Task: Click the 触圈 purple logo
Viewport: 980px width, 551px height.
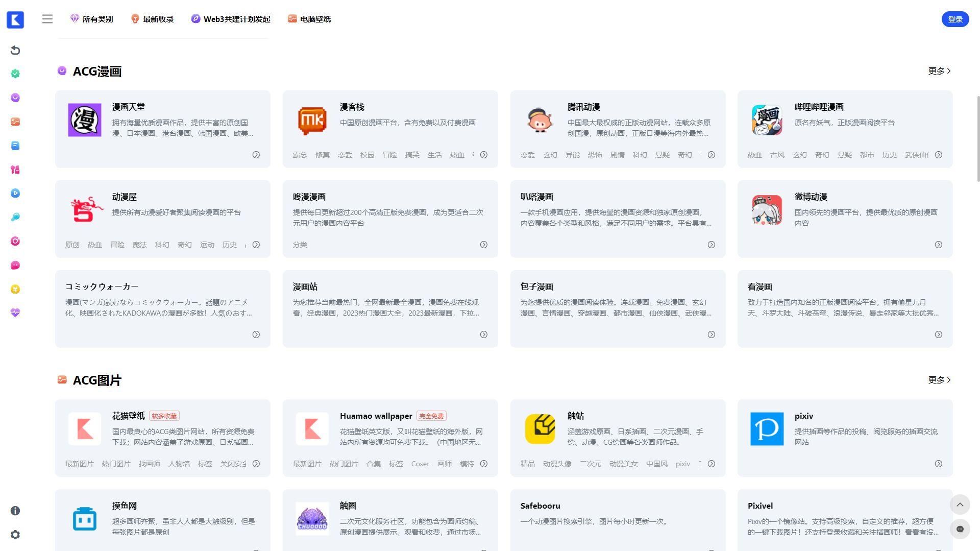Action: click(x=312, y=519)
